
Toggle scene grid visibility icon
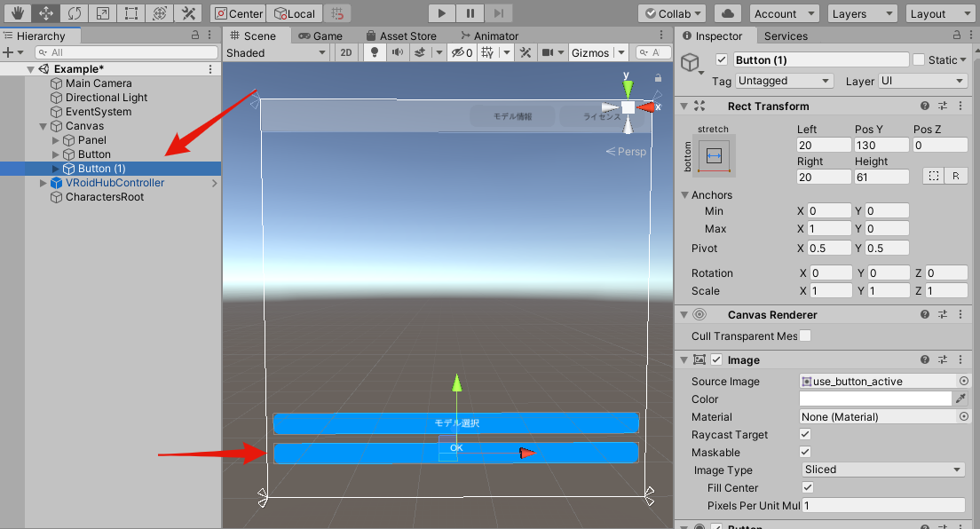(x=487, y=52)
